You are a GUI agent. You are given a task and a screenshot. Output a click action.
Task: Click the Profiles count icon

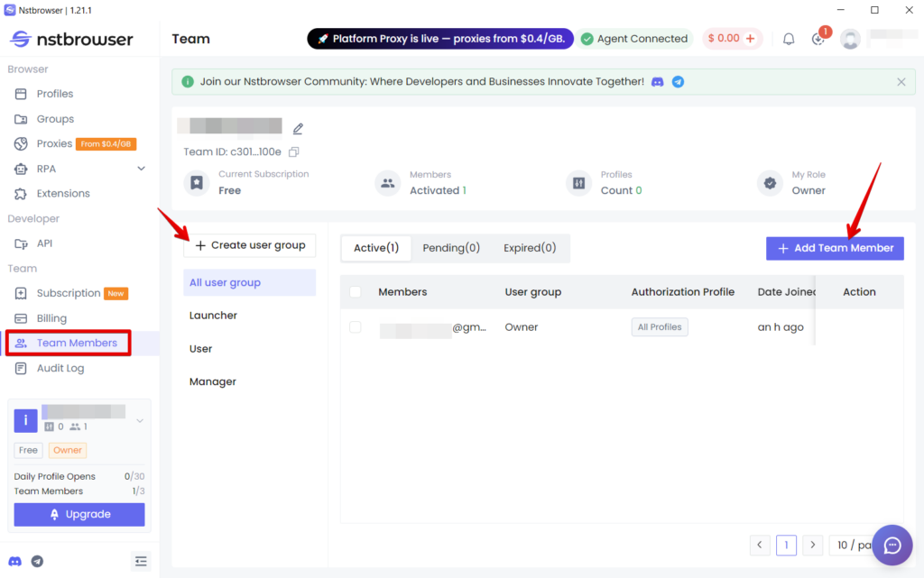[x=578, y=183]
